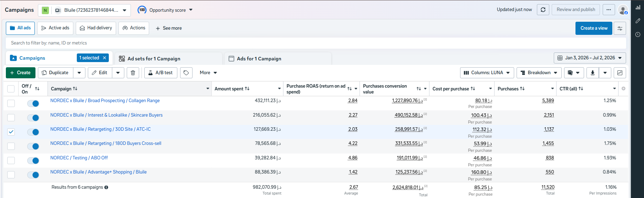
Task: Sort by Off / On column arrows
Action: click(37, 89)
